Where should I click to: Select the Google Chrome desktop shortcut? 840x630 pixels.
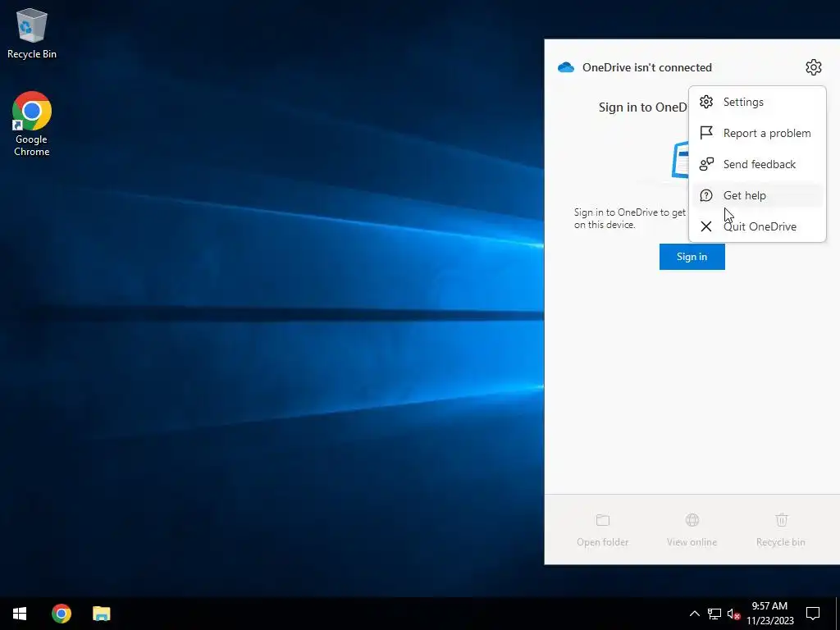coord(32,124)
